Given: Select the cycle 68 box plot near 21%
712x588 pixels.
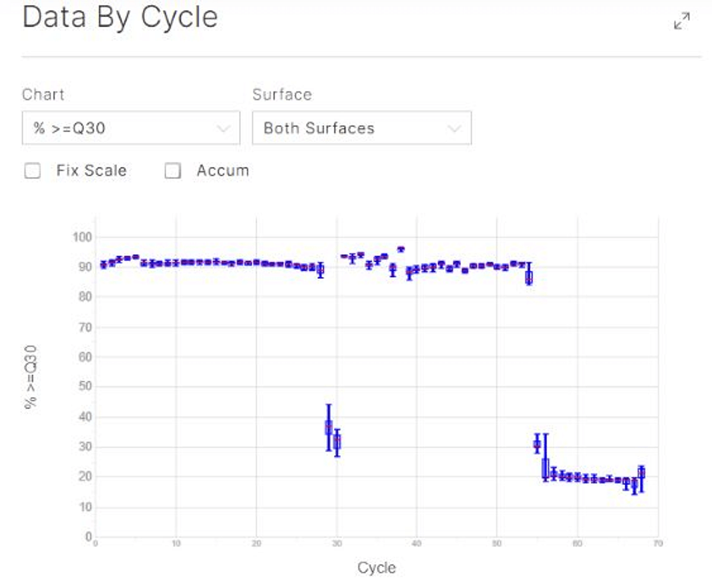Looking at the screenshot, I should pos(641,473).
